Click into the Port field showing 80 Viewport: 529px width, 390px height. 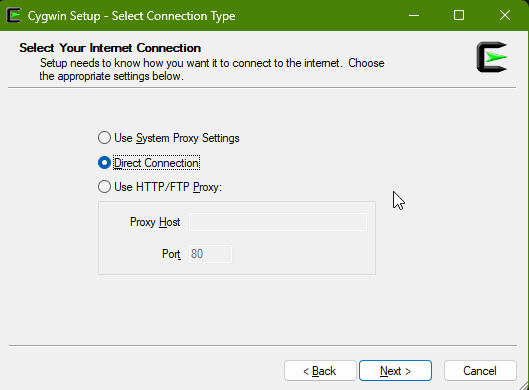(210, 254)
